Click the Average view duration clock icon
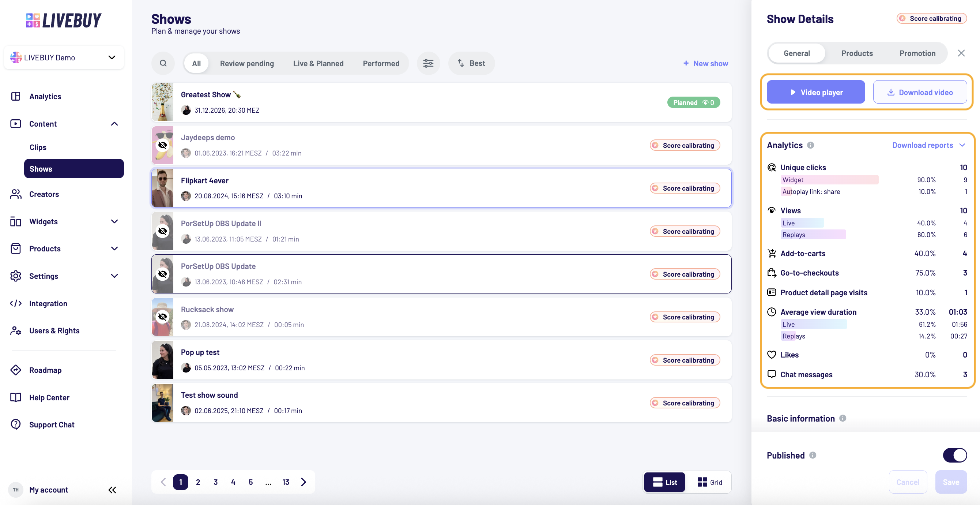This screenshot has height=505, width=980. click(x=772, y=312)
